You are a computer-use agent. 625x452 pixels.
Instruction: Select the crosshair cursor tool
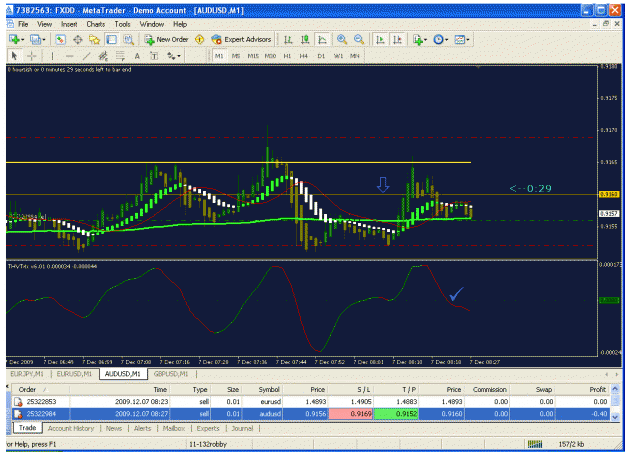coord(31,56)
